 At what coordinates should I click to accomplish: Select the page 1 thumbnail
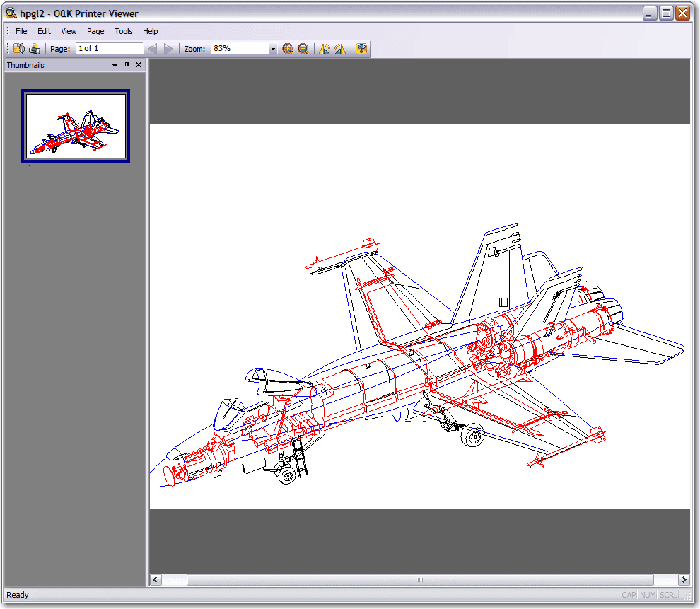coord(75,124)
